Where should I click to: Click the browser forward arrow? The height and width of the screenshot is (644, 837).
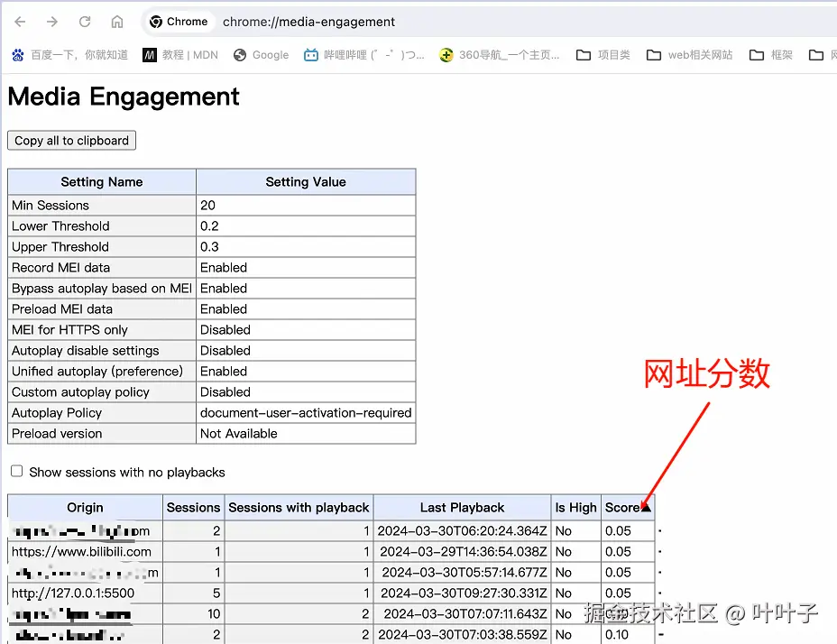point(52,22)
